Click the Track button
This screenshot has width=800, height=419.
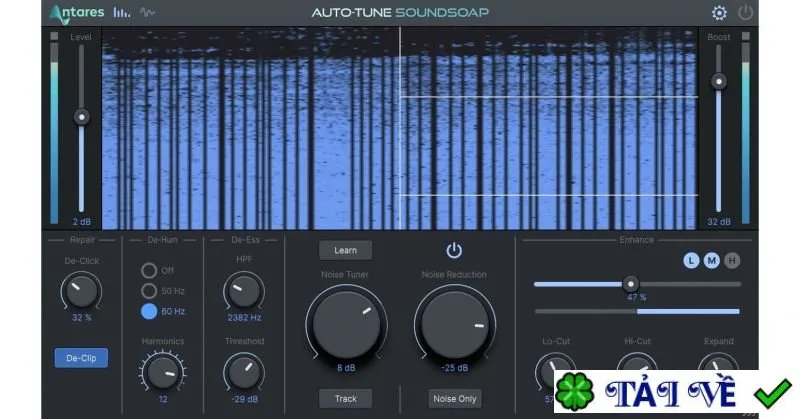pyautogui.click(x=345, y=399)
